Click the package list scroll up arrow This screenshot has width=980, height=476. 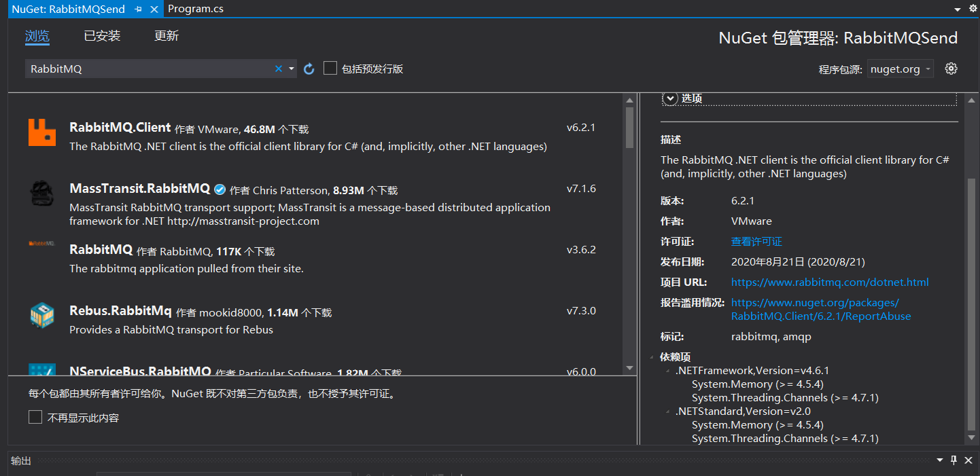[x=629, y=100]
